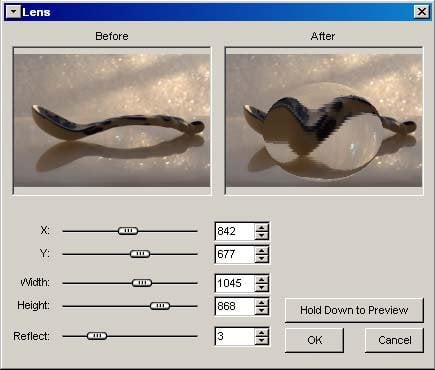
Task: Click the After preview image
Action: pyautogui.click(x=324, y=121)
